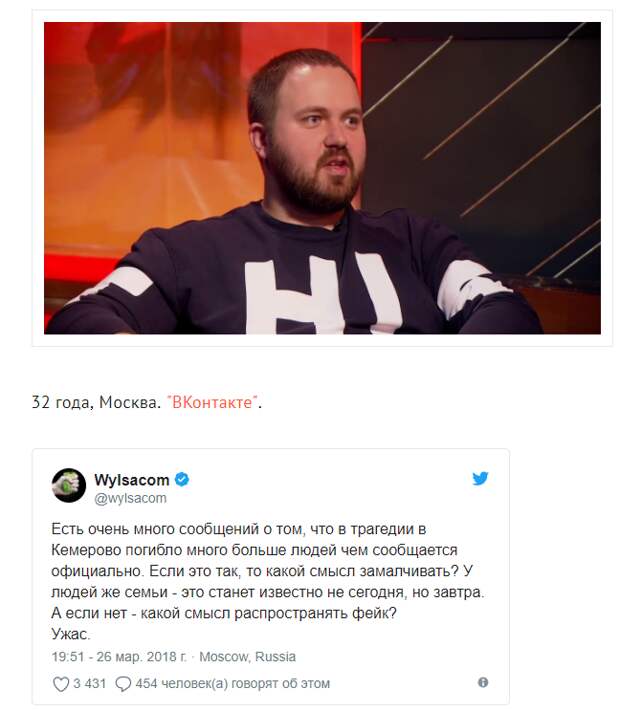The image size is (620, 711).
Task: Open the @wylsacom handle link
Action: pyautogui.click(x=130, y=498)
